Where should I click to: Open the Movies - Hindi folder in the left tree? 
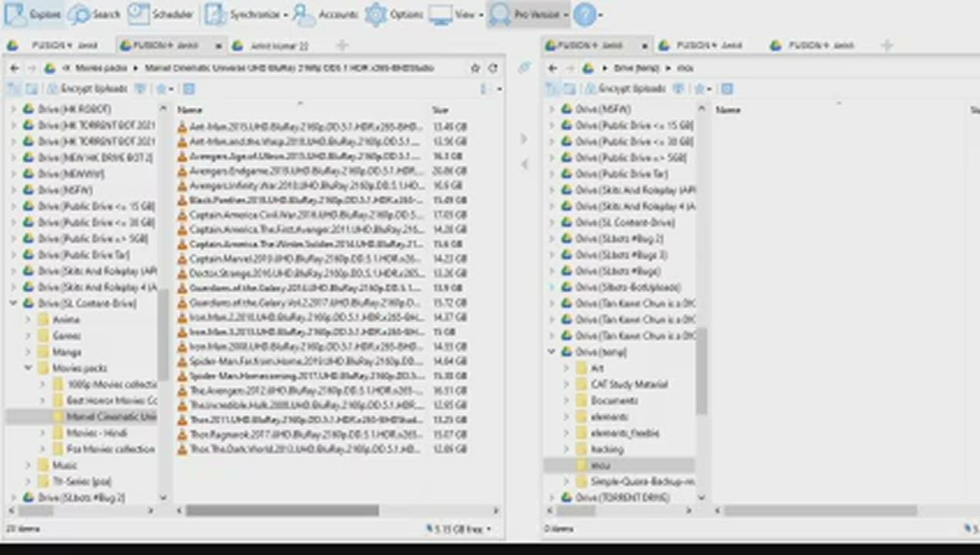[x=97, y=432]
